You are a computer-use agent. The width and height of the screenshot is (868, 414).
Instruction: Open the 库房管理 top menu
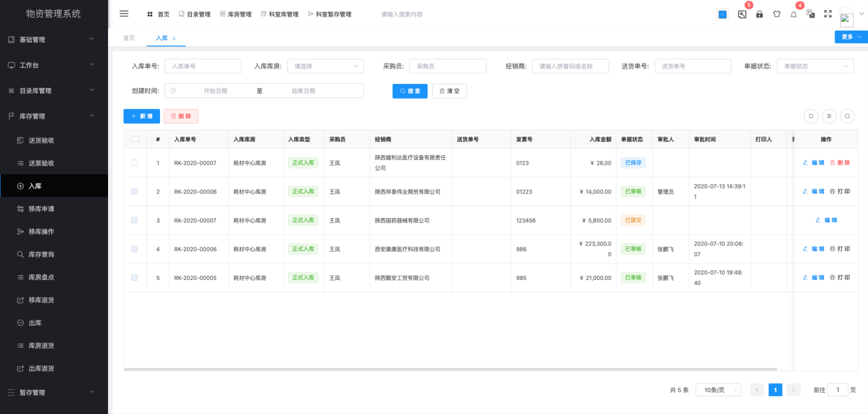click(236, 14)
